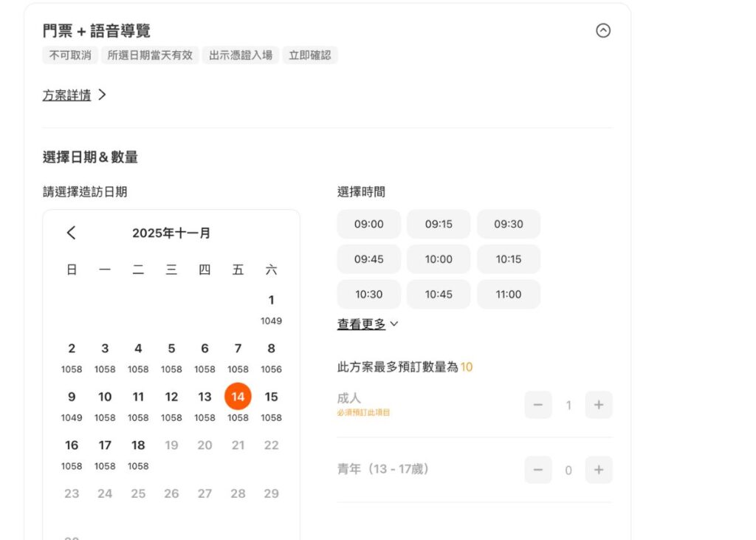Pick the 09:45 time slot
756x540 pixels.
[x=368, y=259]
